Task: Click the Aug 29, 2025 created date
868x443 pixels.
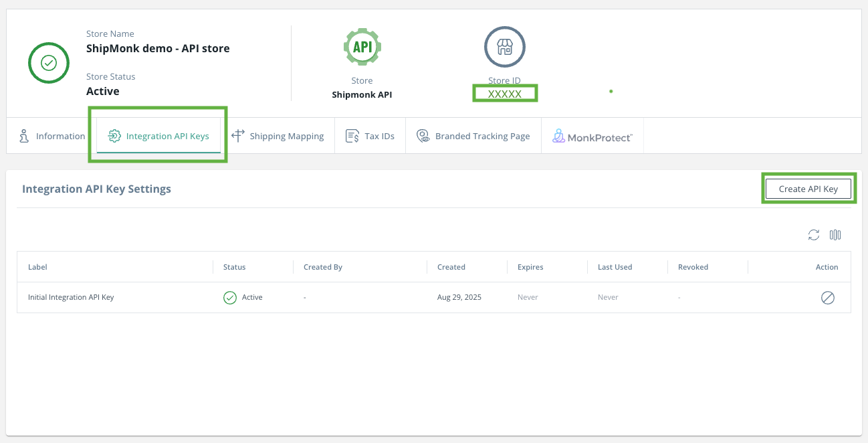Action: tap(459, 297)
